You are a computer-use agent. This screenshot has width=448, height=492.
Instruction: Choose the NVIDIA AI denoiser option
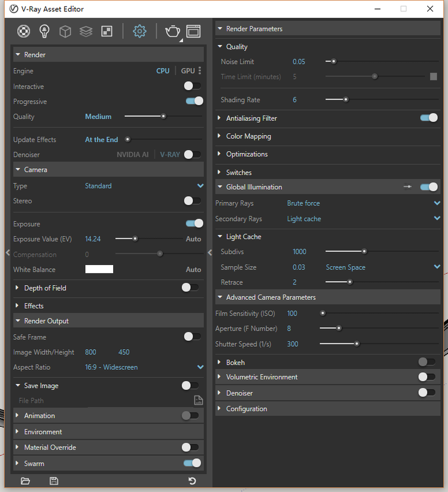pos(133,155)
